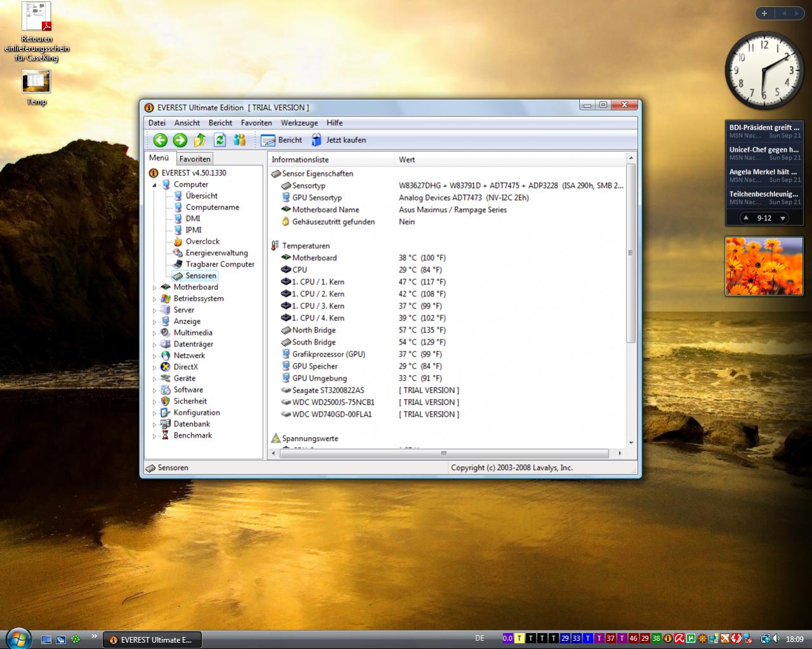Open the Angela Merkel news headline
Viewport: 812px width, 649px height.
[x=764, y=175]
